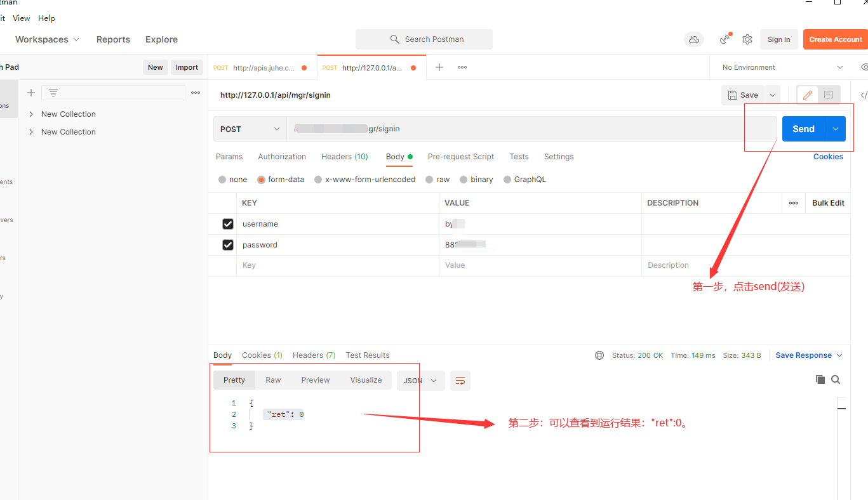Viewport: 868px width, 500px height.
Task: Click the environment quick look eye icon
Action: pyautogui.click(x=864, y=67)
